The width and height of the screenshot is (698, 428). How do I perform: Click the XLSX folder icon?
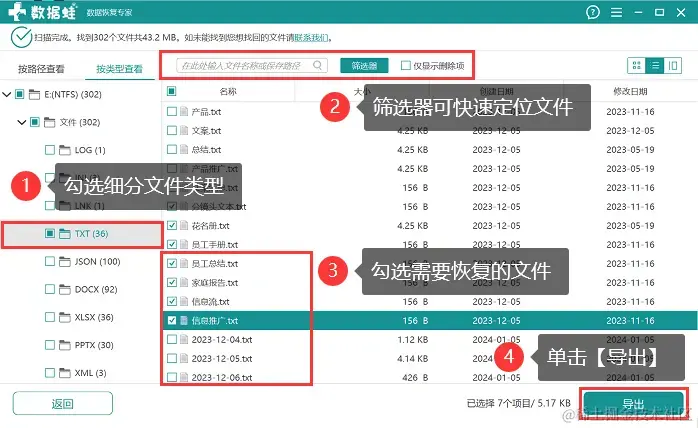pyautogui.click(x=65, y=317)
